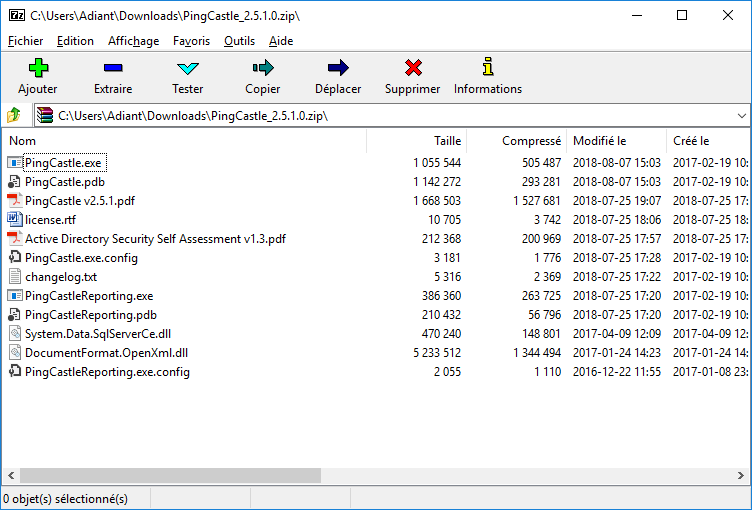The height and width of the screenshot is (510, 752).
Task: Click the scrollbar left arrow
Action: tap(11, 475)
